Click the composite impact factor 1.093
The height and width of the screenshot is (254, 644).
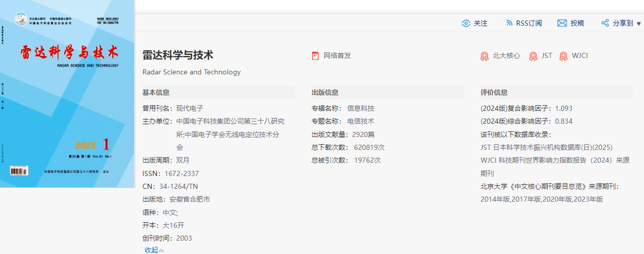pos(564,108)
